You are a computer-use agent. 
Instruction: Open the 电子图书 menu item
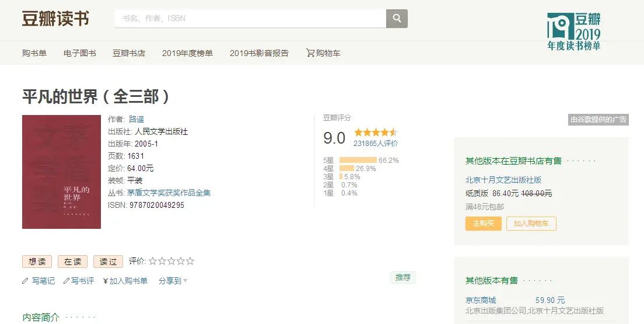[80, 53]
